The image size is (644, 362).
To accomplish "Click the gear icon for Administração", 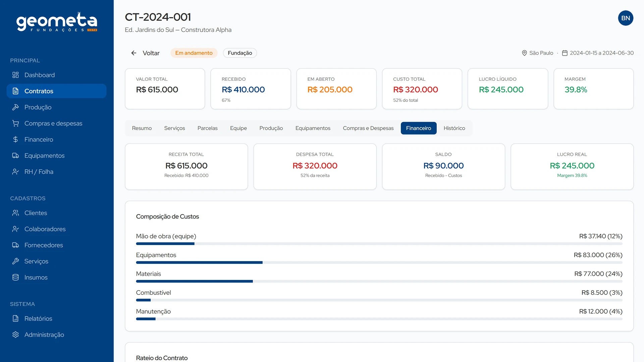I will [15, 335].
